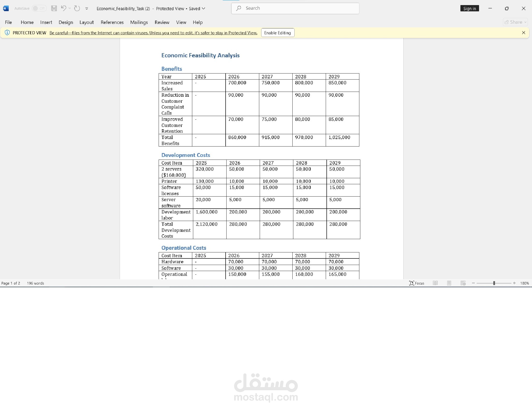This screenshot has width=532, height=411.
Task: Open the Layout tab
Action: (x=87, y=22)
